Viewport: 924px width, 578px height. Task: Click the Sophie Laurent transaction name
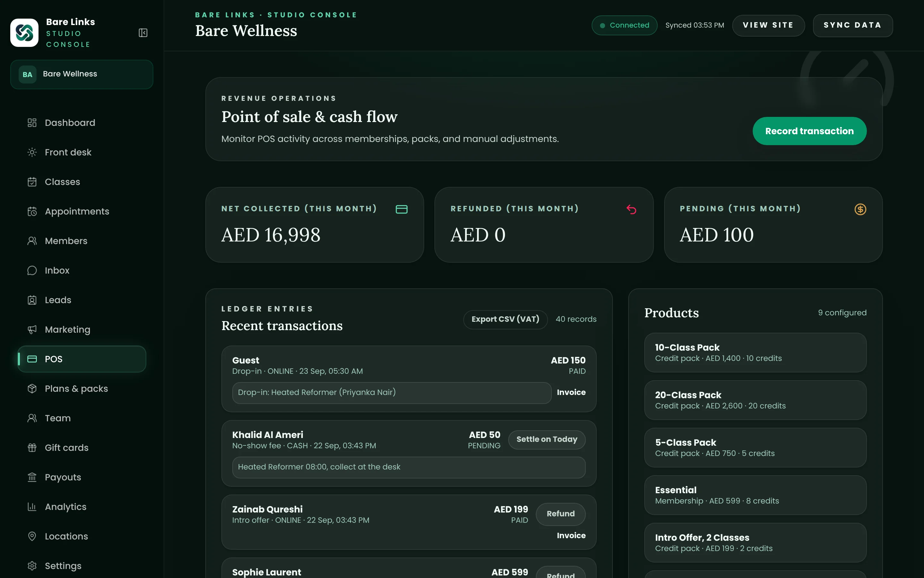pyautogui.click(x=267, y=572)
